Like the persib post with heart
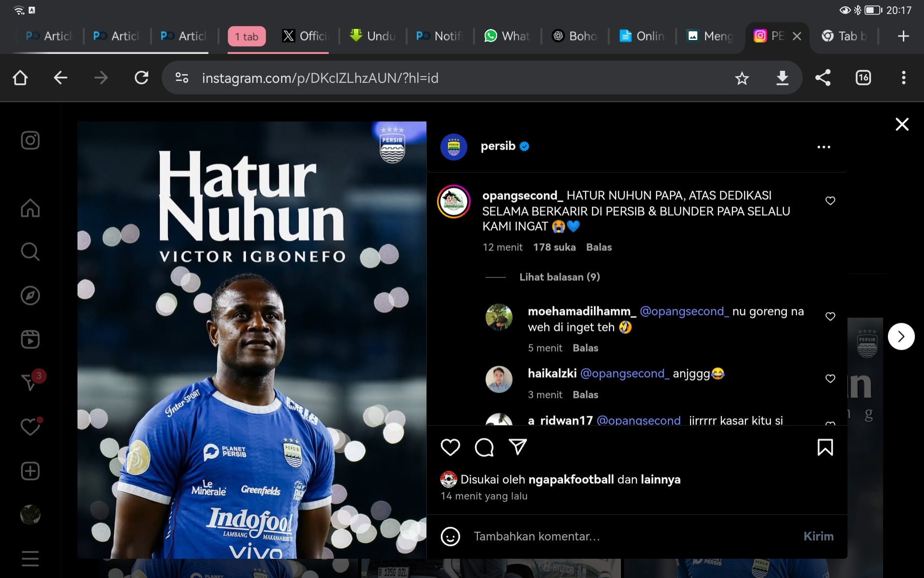924x578 pixels. (450, 447)
